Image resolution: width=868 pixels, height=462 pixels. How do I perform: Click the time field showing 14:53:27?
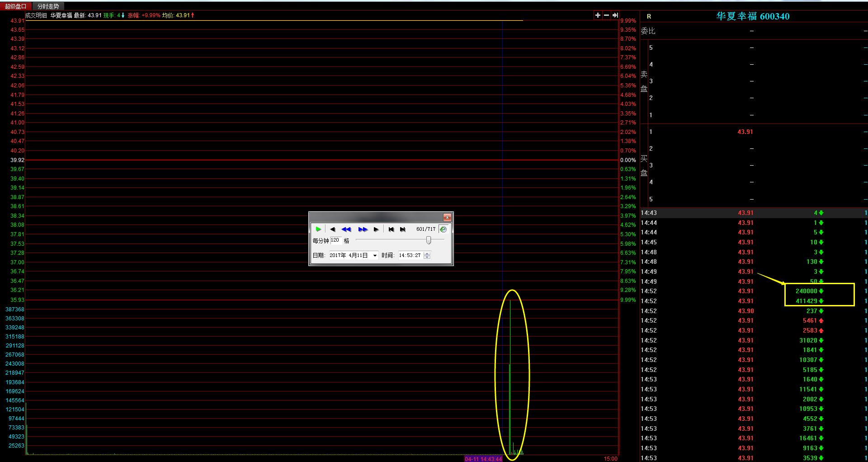410,256
